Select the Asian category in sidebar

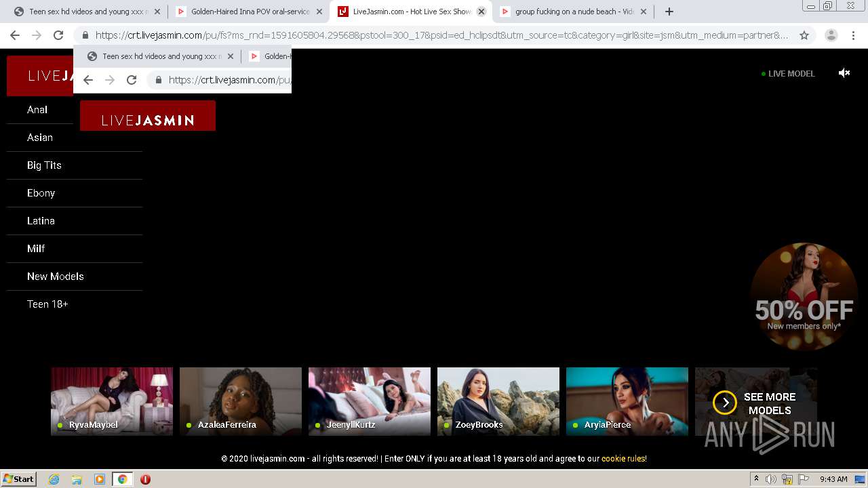[x=40, y=138]
